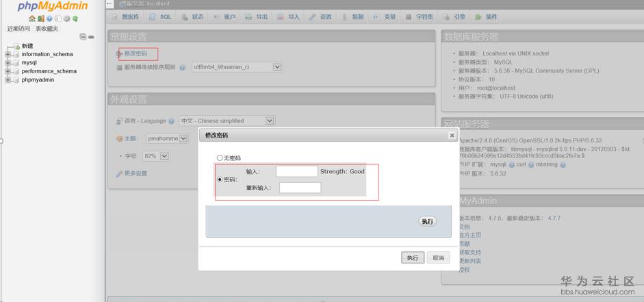
Task: Go to the 账户 tab
Action: click(x=224, y=17)
